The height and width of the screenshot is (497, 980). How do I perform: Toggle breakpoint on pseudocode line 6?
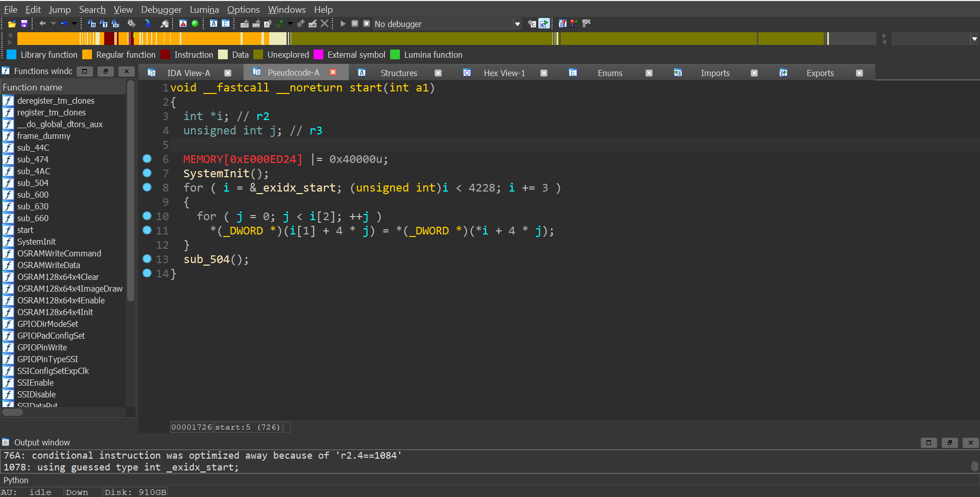point(147,158)
